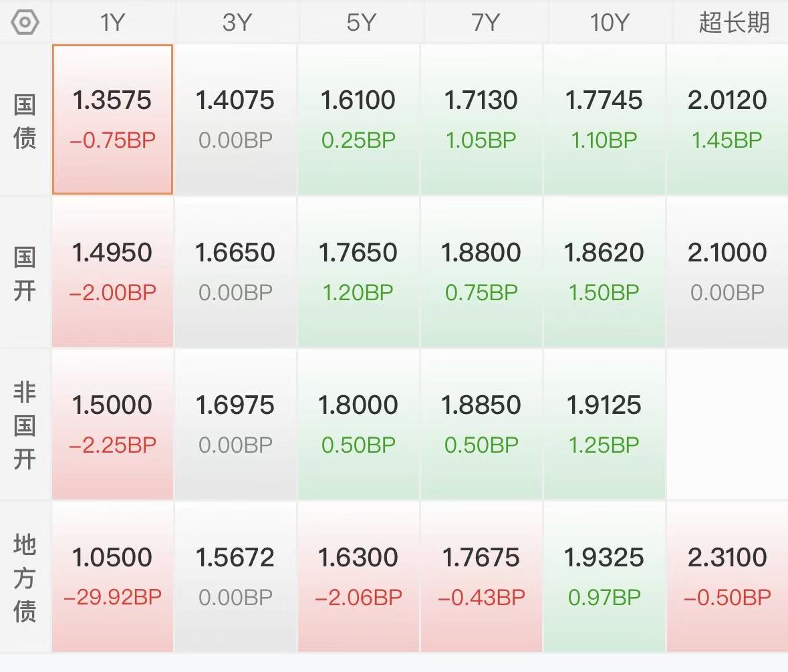The width and height of the screenshot is (788, 672).
Task: Open the 地方债 row label
Action: click(x=25, y=577)
